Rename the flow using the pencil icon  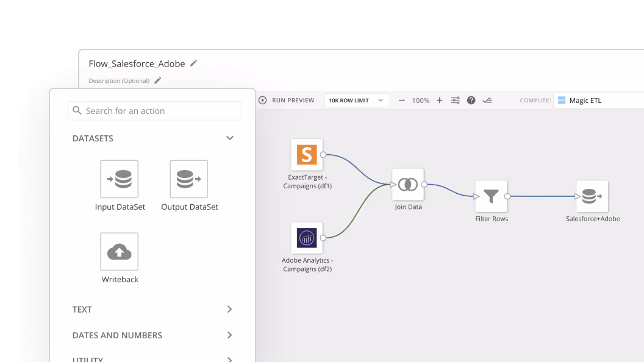click(x=193, y=63)
